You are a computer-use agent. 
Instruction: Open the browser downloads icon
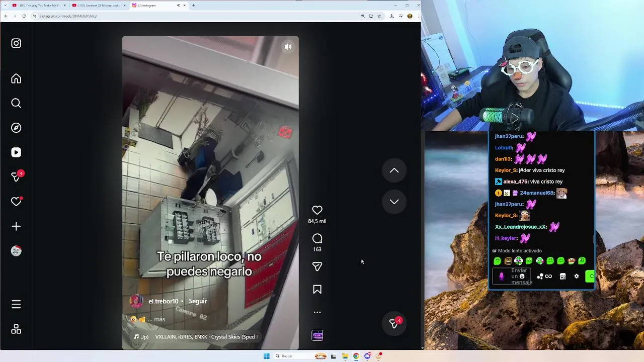pos(391,16)
